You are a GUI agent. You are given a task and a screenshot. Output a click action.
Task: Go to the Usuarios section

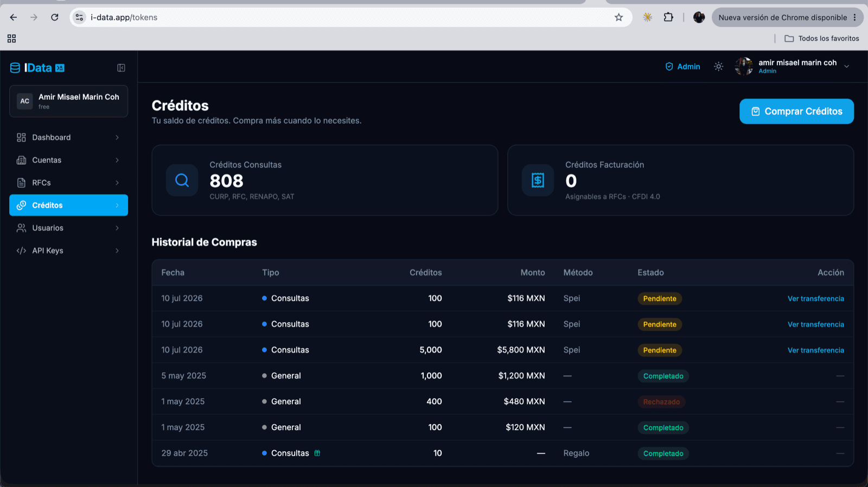coord(68,228)
